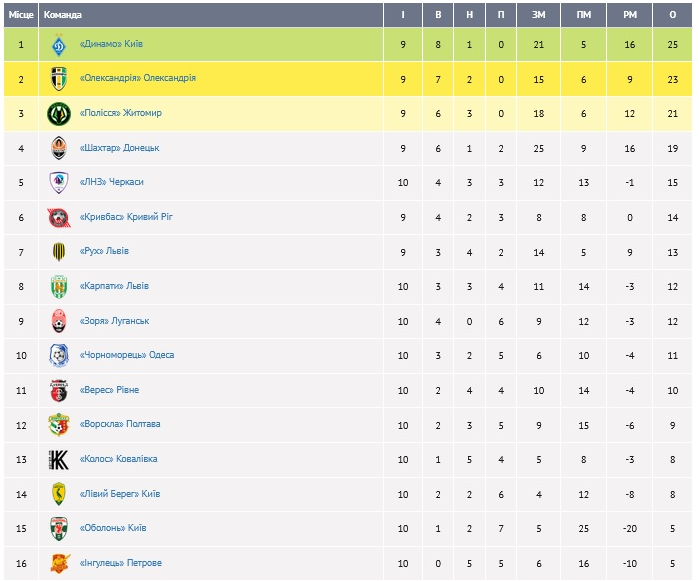The image size is (699, 581).
Task: Click the Polissya Zhytomyr club logo
Action: point(59,113)
